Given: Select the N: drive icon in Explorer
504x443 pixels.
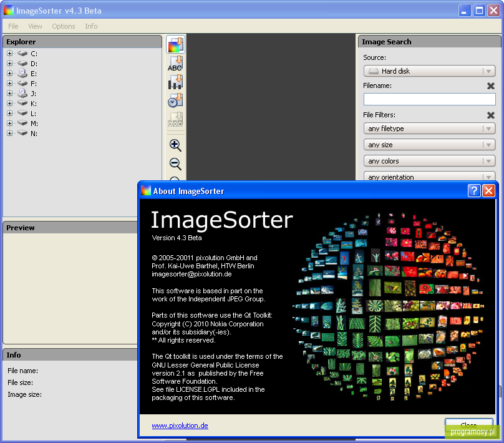Looking at the screenshot, I should (x=22, y=133).
